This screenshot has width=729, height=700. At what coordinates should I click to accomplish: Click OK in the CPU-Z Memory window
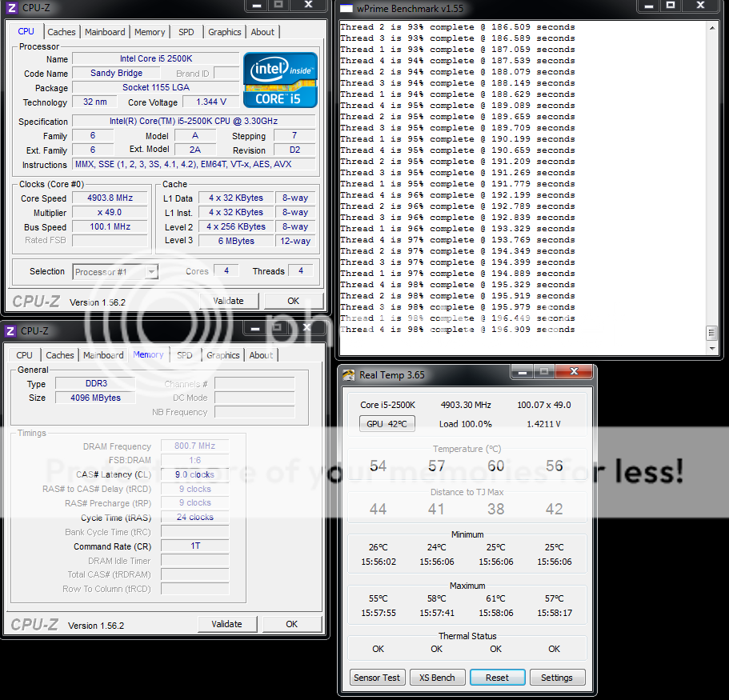click(x=292, y=624)
